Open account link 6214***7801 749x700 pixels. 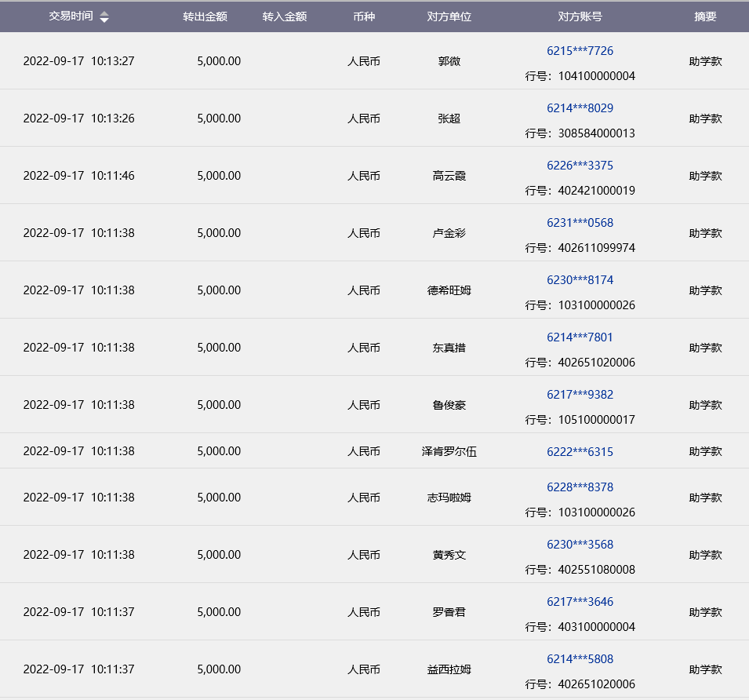coord(580,337)
